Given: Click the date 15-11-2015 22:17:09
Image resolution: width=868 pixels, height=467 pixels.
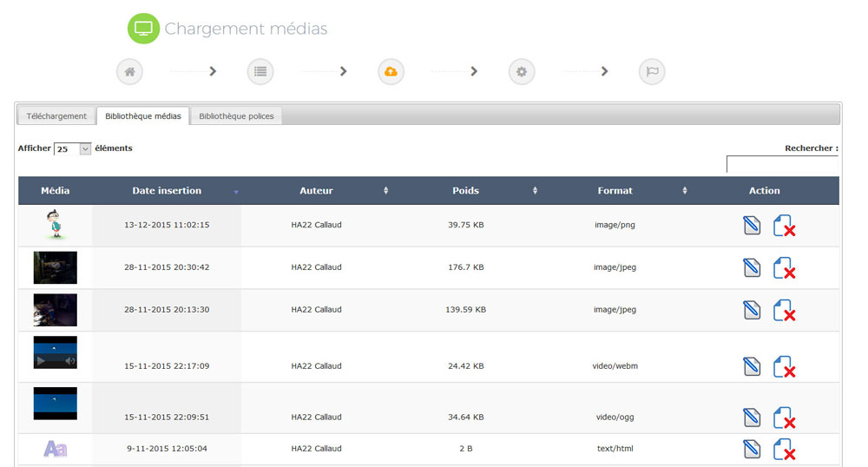Looking at the screenshot, I should (x=167, y=365).
